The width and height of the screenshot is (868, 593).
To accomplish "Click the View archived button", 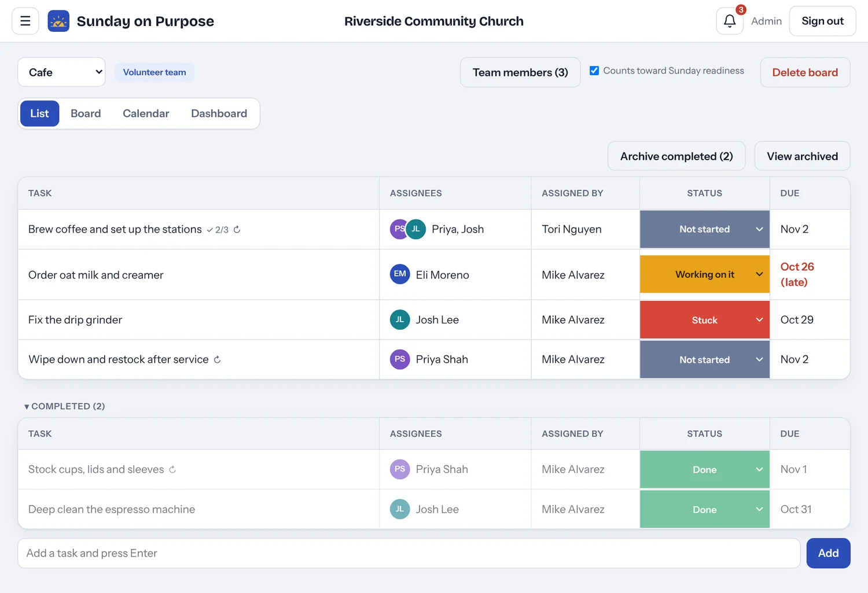I will click(802, 156).
